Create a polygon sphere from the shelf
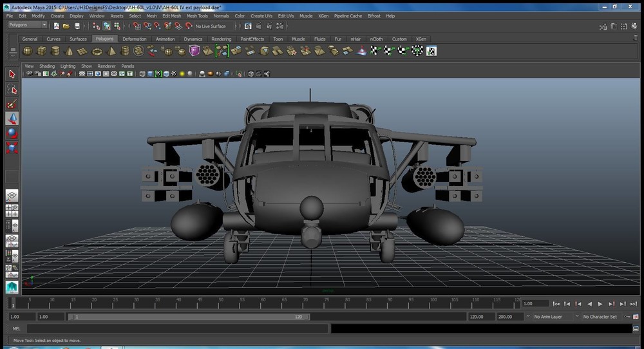 29,51
